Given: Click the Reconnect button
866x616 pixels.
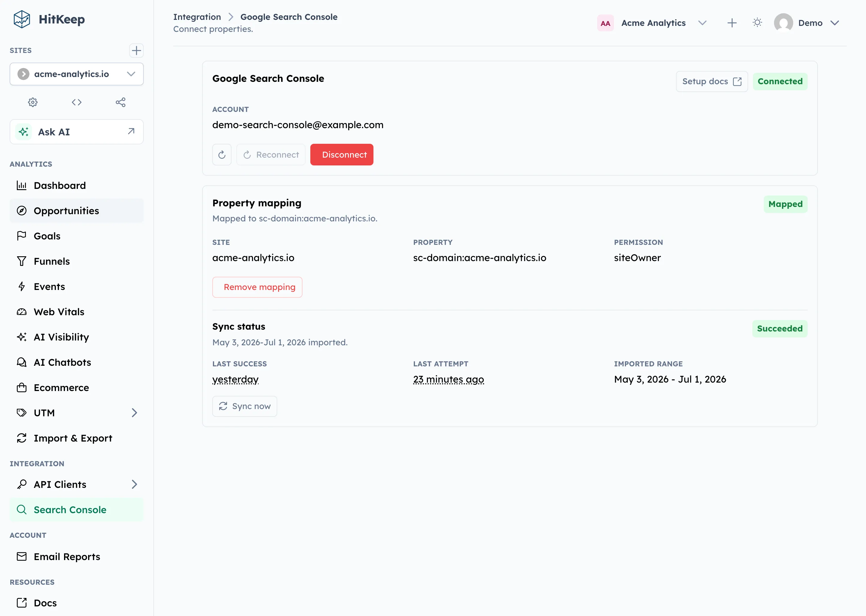Looking at the screenshot, I should tap(271, 155).
